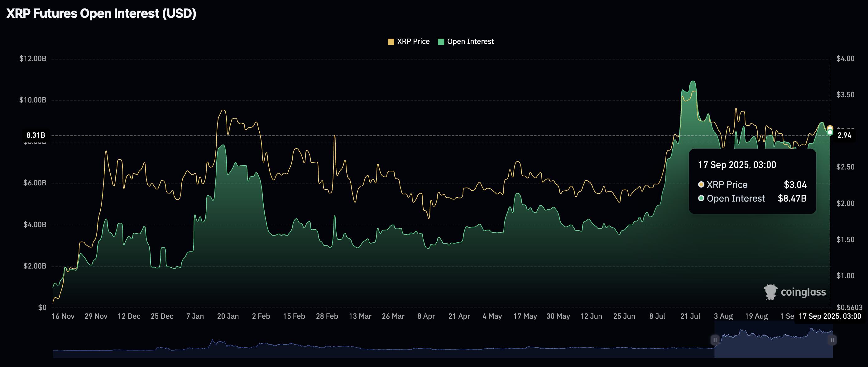Viewport: 868px width, 367px height.
Task: Click the green dot beside tooltip Open Interest
Action: click(x=701, y=198)
